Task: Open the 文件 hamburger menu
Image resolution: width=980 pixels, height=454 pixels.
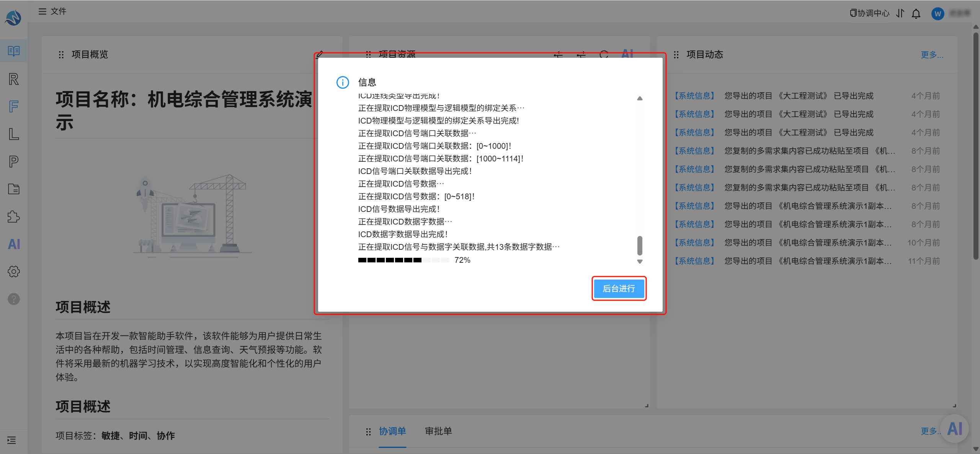Action: tap(52, 11)
